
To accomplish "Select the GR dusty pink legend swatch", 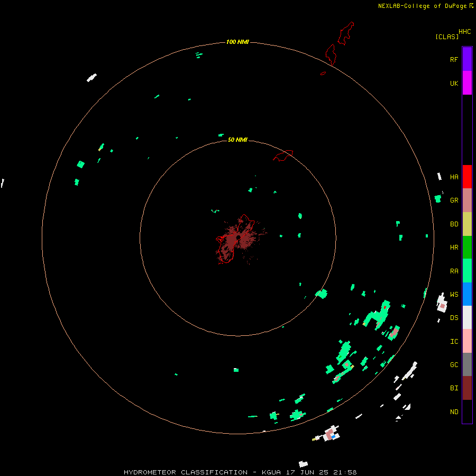I will (467, 200).
